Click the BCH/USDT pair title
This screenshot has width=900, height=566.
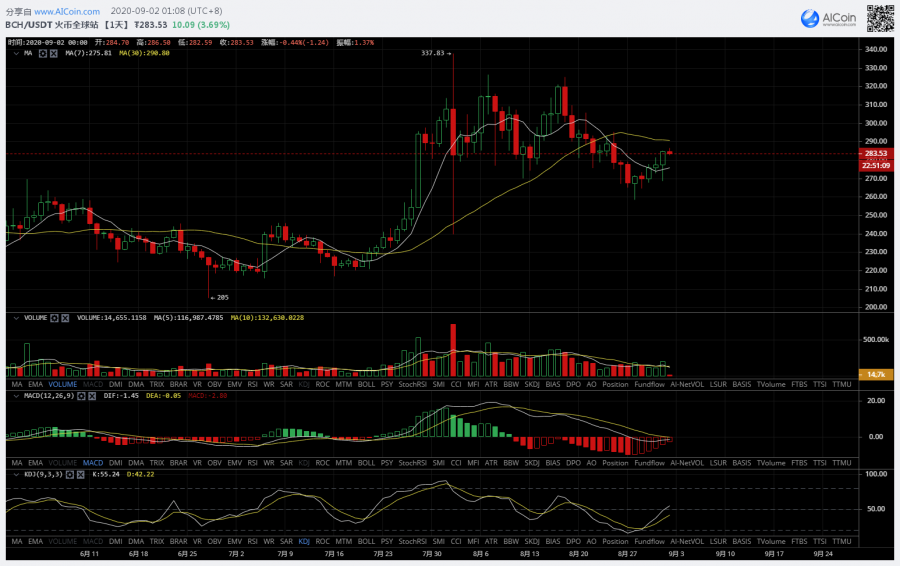[x=29, y=25]
